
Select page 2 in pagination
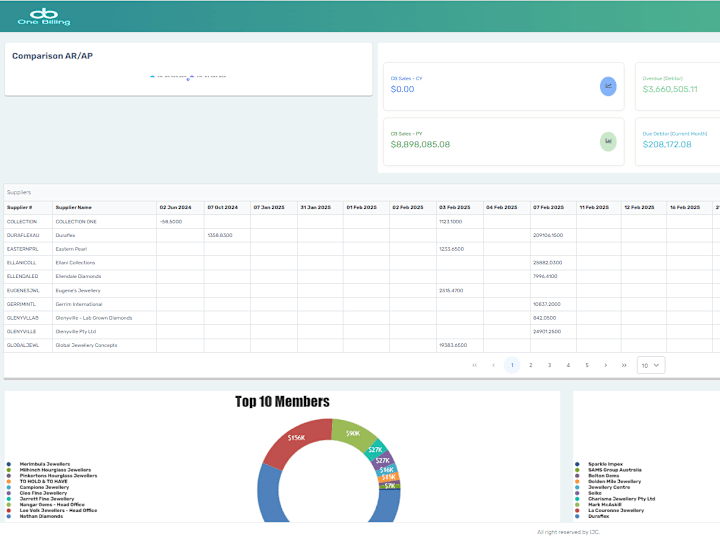[x=531, y=365]
